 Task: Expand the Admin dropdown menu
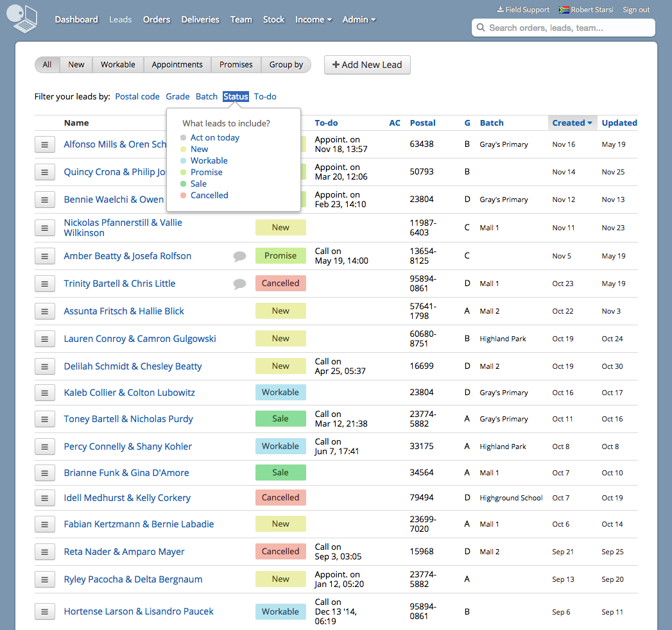click(359, 19)
